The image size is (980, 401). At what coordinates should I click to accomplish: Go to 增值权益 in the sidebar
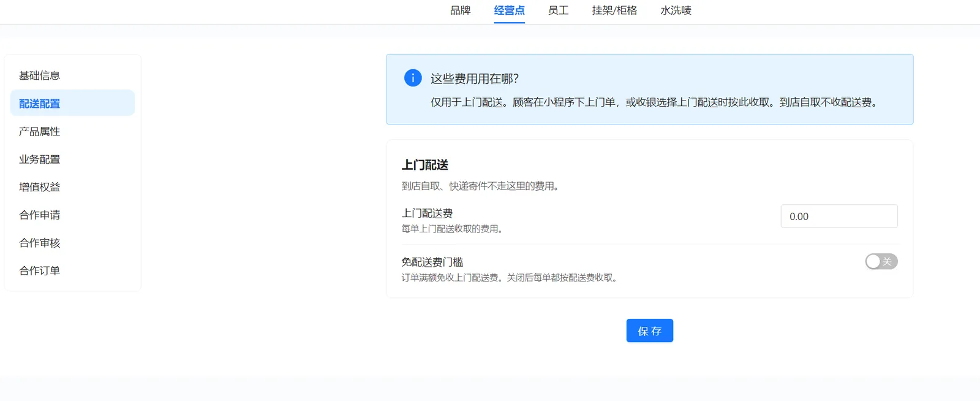(72, 187)
